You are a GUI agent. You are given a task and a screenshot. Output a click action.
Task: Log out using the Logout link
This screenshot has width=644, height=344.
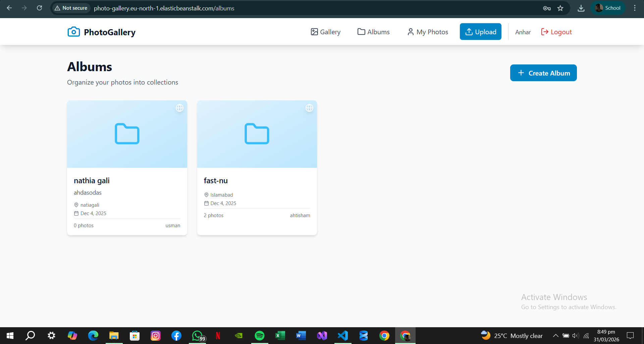pos(556,32)
